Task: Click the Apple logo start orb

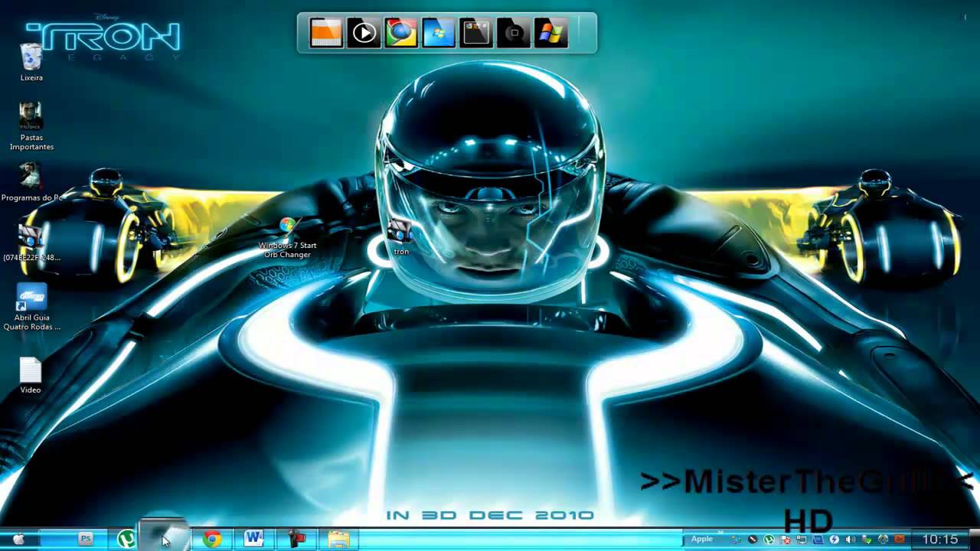Action: coord(18,540)
